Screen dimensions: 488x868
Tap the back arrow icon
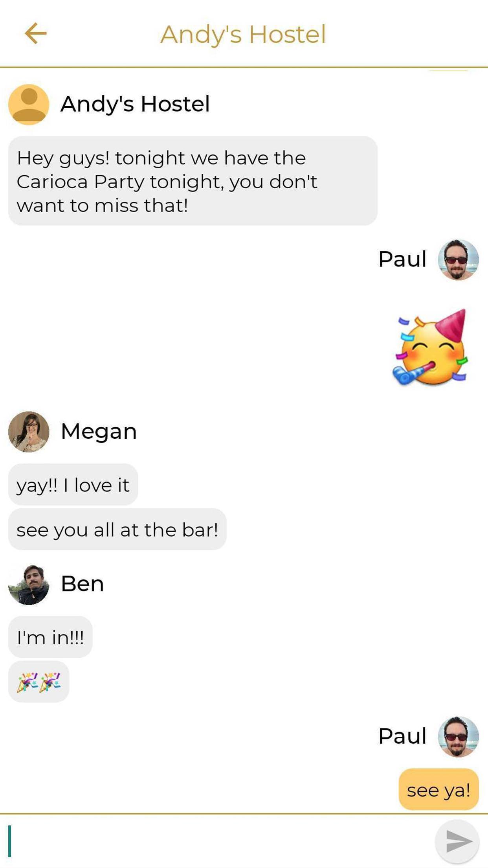35,33
